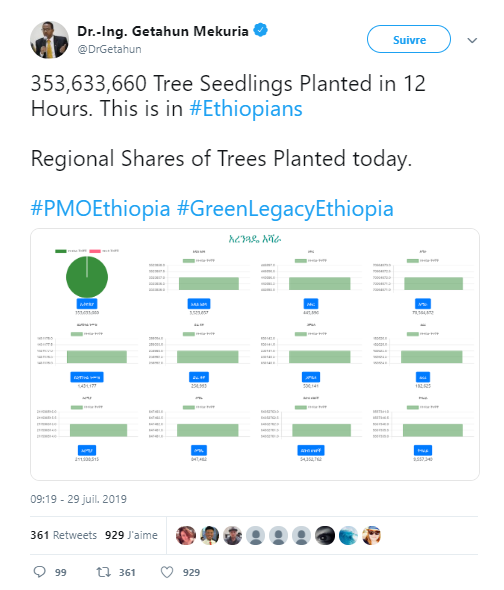This screenshot has height=590, width=504.
Task: Open the dark eye avatar
Action: [325, 535]
